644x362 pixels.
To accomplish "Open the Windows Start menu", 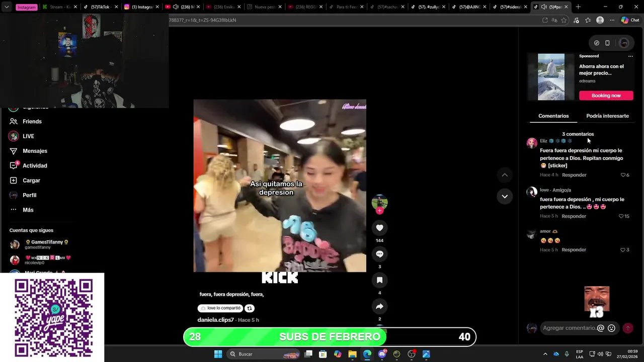I will [x=218, y=354].
